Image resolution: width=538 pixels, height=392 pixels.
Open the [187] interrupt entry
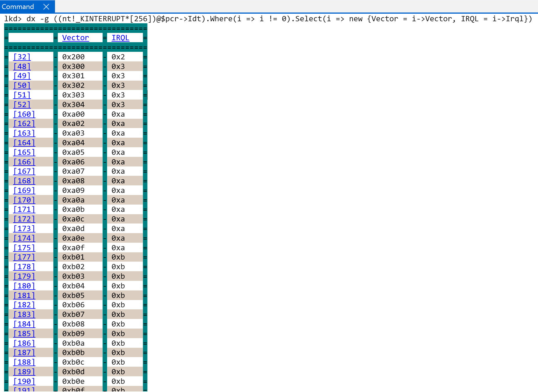(24, 353)
